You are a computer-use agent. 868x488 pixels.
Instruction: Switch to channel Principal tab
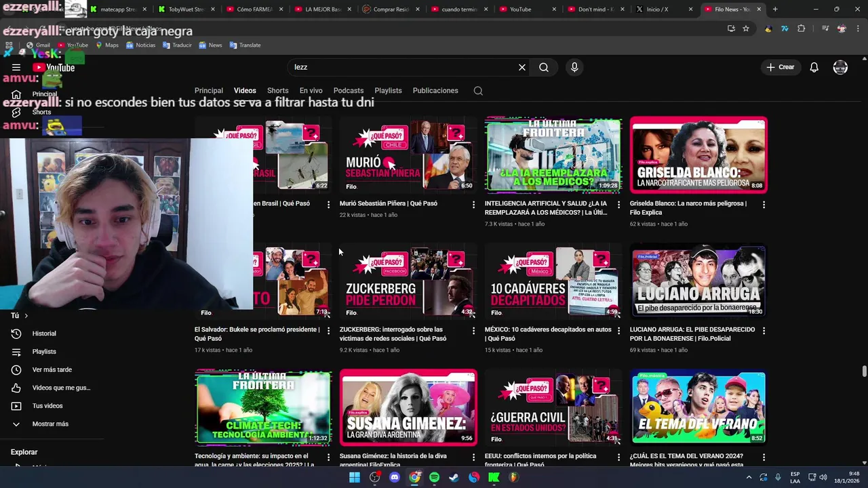tap(209, 91)
